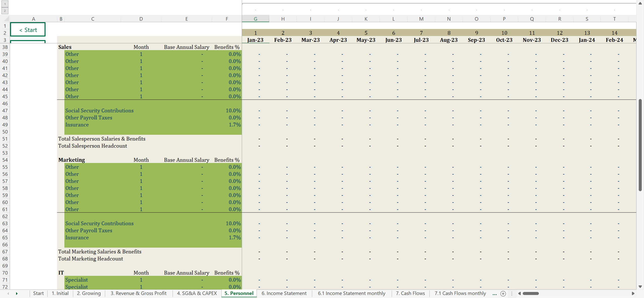Click the horizontal scrollbar thumb
This screenshot has width=644, height=298.
coord(531,293)
